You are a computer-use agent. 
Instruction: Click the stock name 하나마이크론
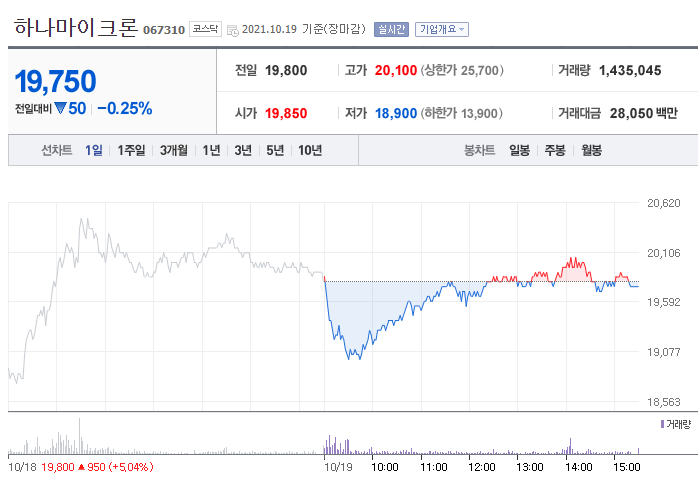76,27
